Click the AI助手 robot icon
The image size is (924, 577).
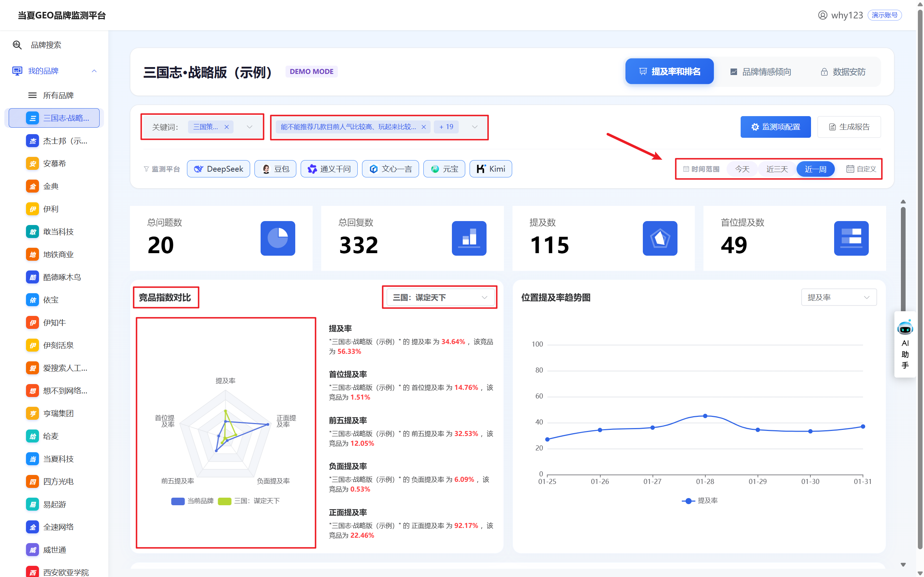point(905,328)
